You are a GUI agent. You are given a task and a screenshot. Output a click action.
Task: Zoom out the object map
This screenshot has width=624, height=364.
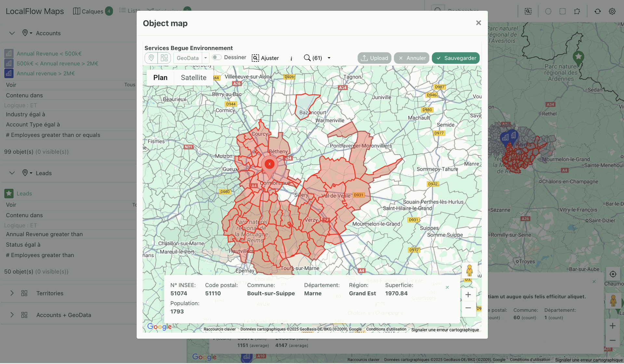[468, 308]
